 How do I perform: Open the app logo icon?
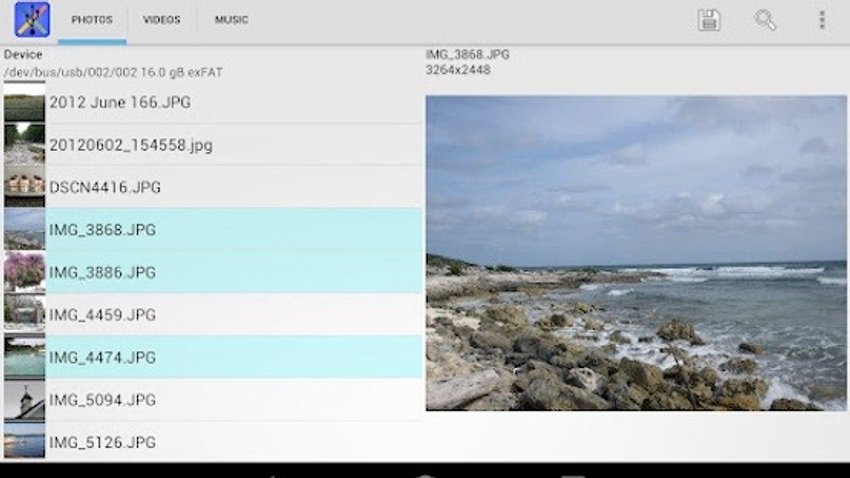tap(32, 20)
